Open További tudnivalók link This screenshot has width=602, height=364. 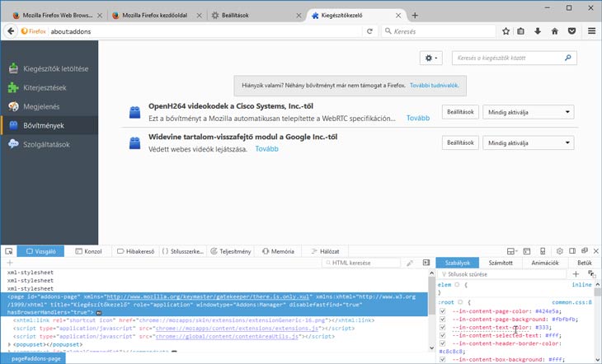coord(435,85)
